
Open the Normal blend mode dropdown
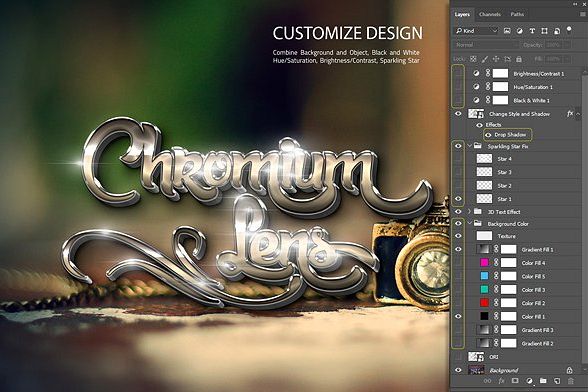point(486,45)
